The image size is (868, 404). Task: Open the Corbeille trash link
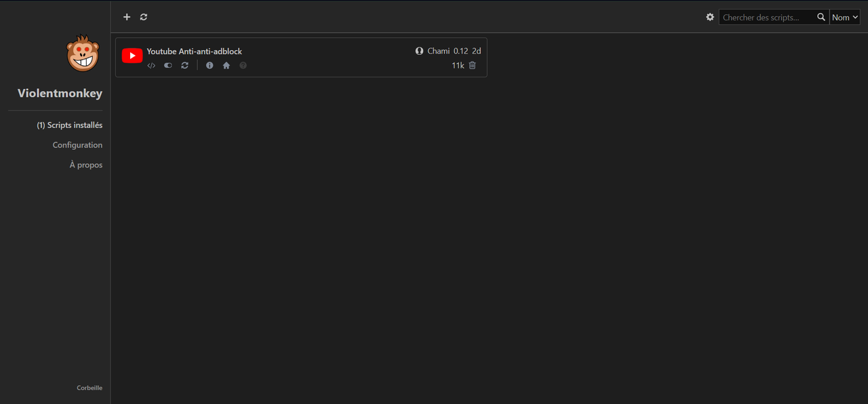point(90,388)
